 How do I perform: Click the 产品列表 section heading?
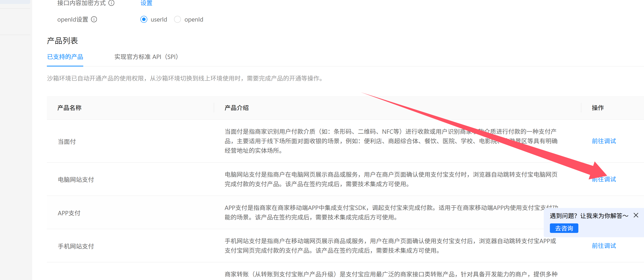(x=62, y=41)
